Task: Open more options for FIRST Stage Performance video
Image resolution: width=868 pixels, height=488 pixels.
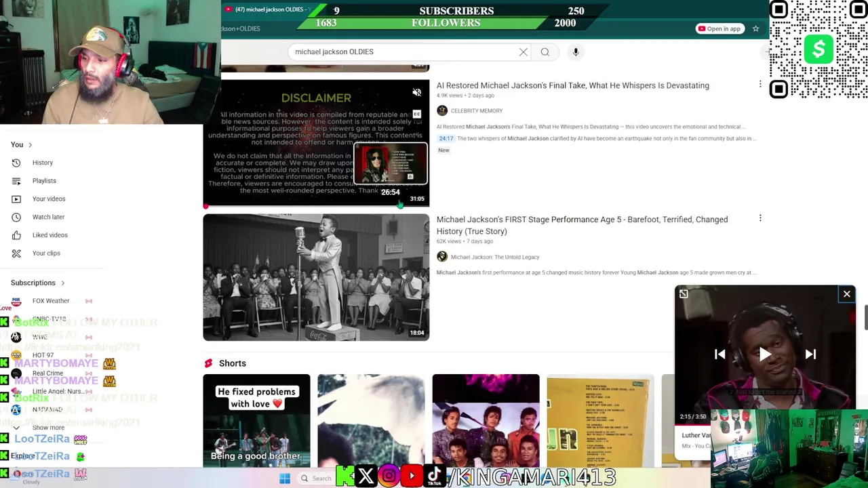Action: click(760, 218)
